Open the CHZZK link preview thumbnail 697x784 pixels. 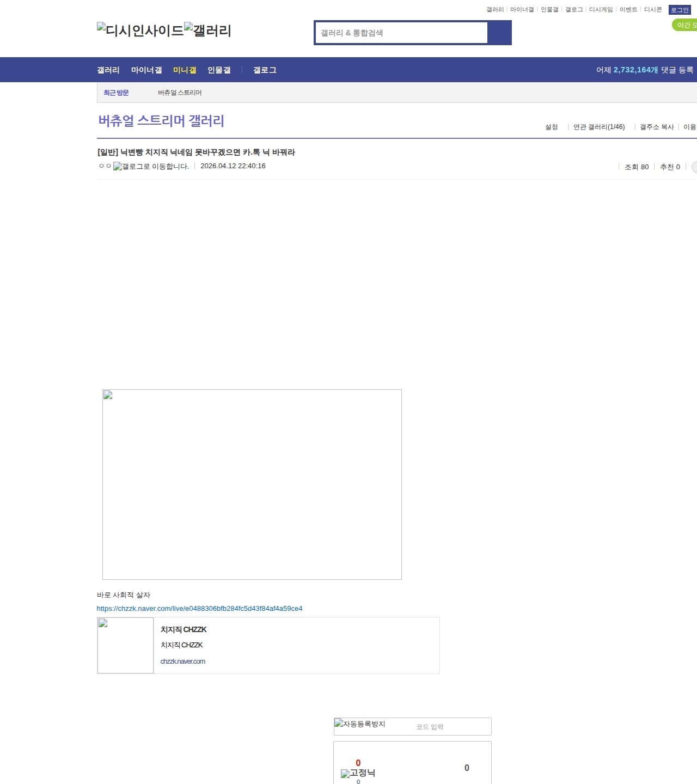click(125, 645)
